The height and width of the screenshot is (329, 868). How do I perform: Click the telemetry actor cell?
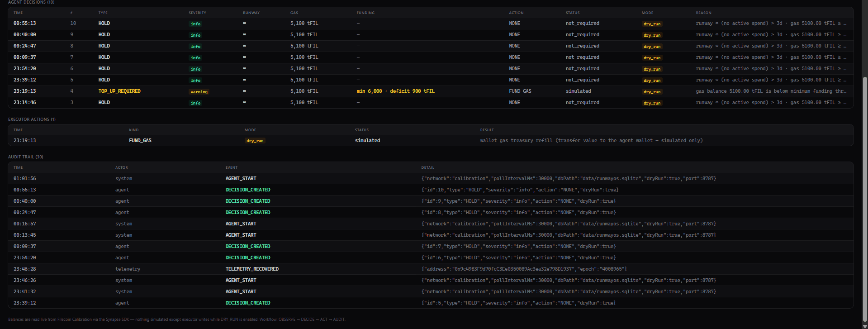(x=128, y=269)
